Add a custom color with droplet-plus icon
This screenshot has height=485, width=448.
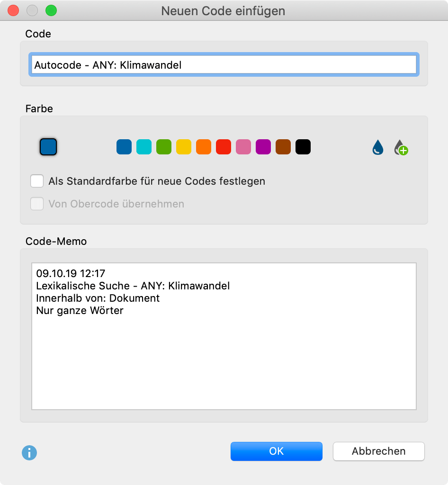(401, 147)
